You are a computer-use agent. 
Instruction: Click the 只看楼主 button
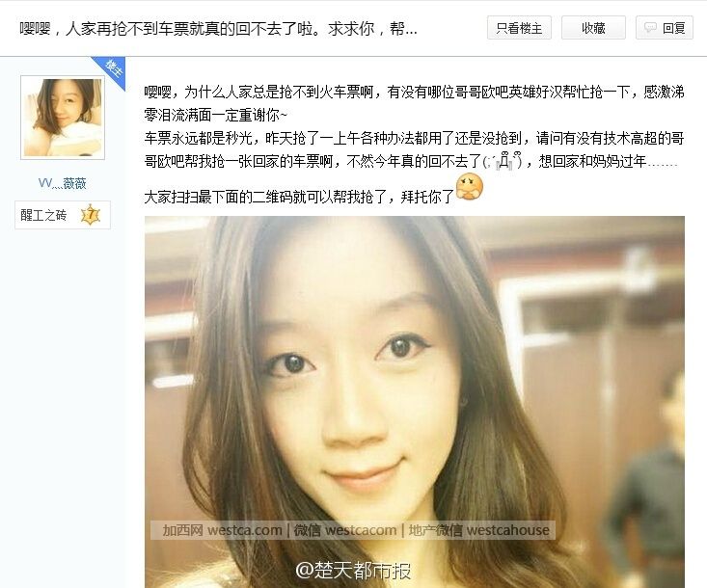tap(519, 28)
